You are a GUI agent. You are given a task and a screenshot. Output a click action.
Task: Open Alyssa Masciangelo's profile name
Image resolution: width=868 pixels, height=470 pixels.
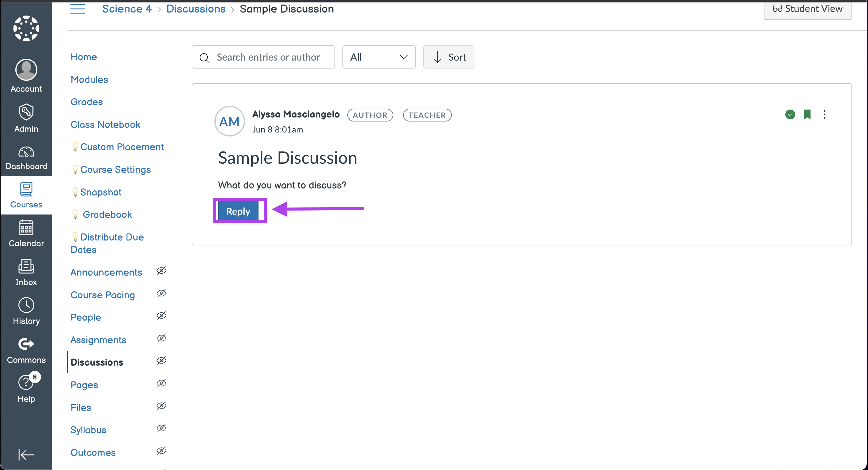coord(296,114)
